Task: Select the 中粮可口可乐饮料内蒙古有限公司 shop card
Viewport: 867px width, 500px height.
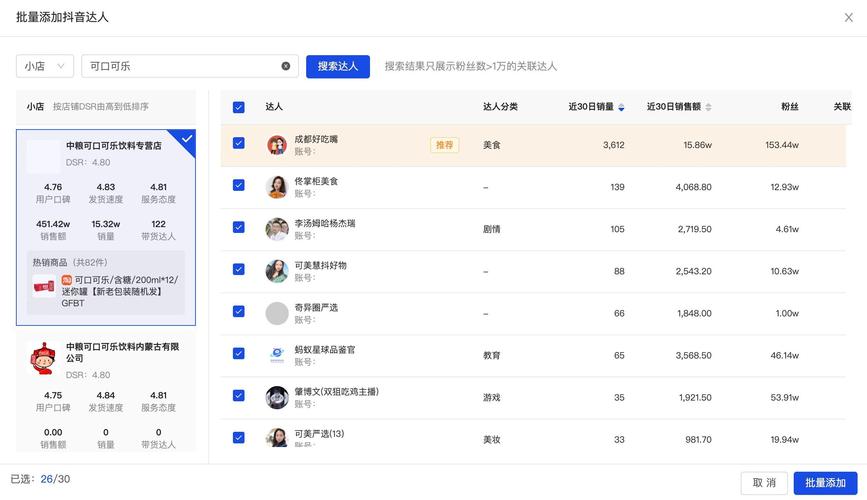Action: coord(106,392)
